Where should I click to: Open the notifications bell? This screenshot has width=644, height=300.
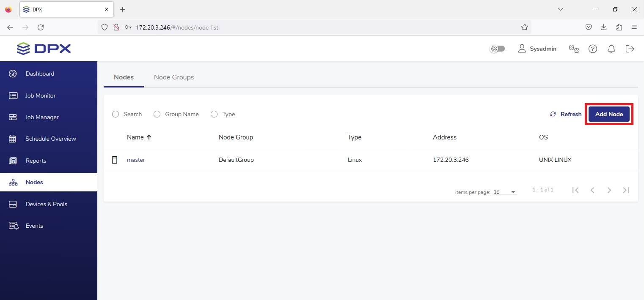pyautogui.click(x=611, y=49)
